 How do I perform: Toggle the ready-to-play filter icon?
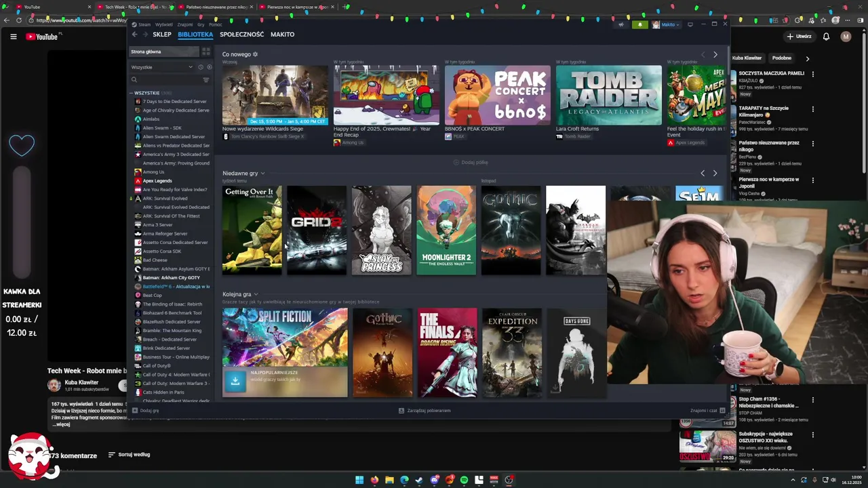click(x=209, y=67)
